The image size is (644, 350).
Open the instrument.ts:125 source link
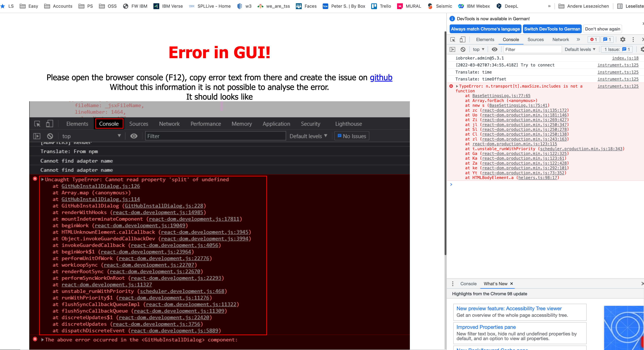click(618, 86)
